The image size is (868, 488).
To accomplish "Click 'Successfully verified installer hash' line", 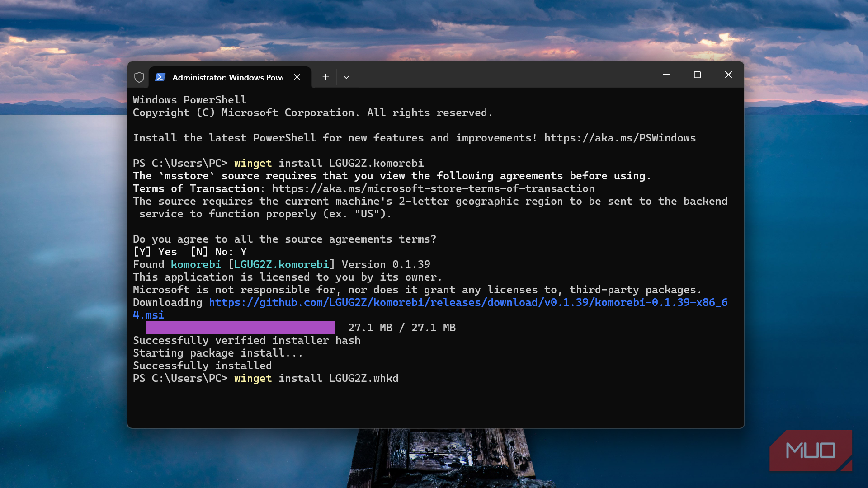I will tap(247, 340).
